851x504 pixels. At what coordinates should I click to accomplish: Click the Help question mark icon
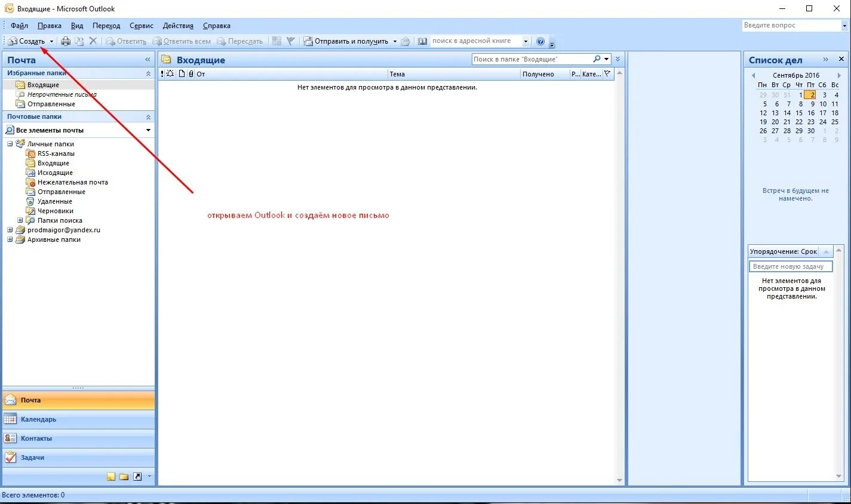coord(540,41)
